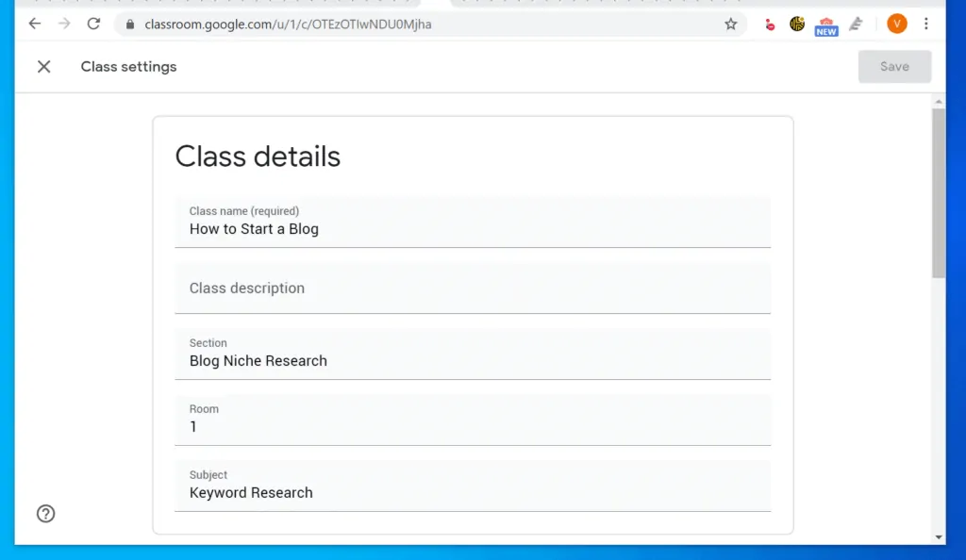Click the pen-shaped extension icon
The image size is (966, 560).
(855, 24)
